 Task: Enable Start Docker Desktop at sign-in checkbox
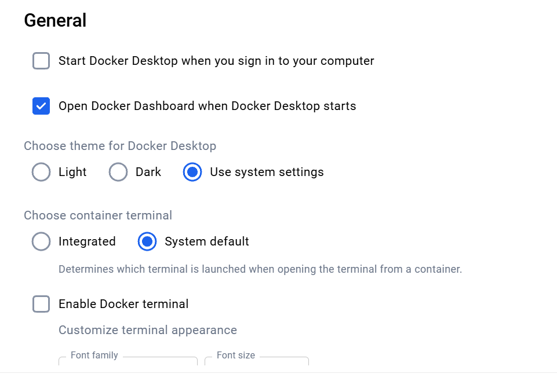pos(41,61)
